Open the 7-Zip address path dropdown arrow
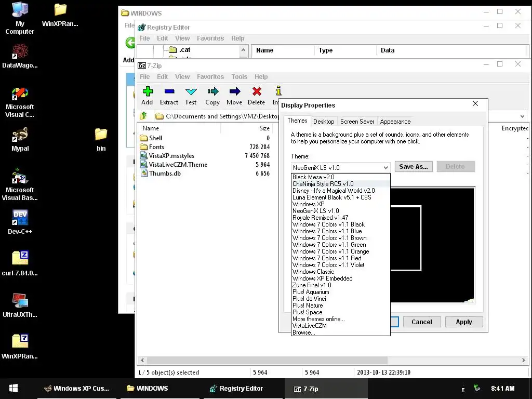The width and height of the screenshot is (532, 399). pyautogui.click(x=522, y=116)
